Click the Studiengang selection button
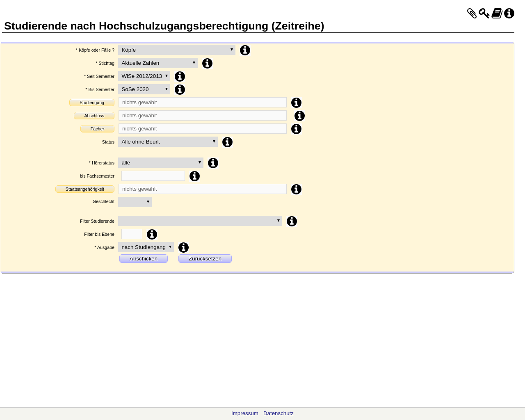 (92, 103)
